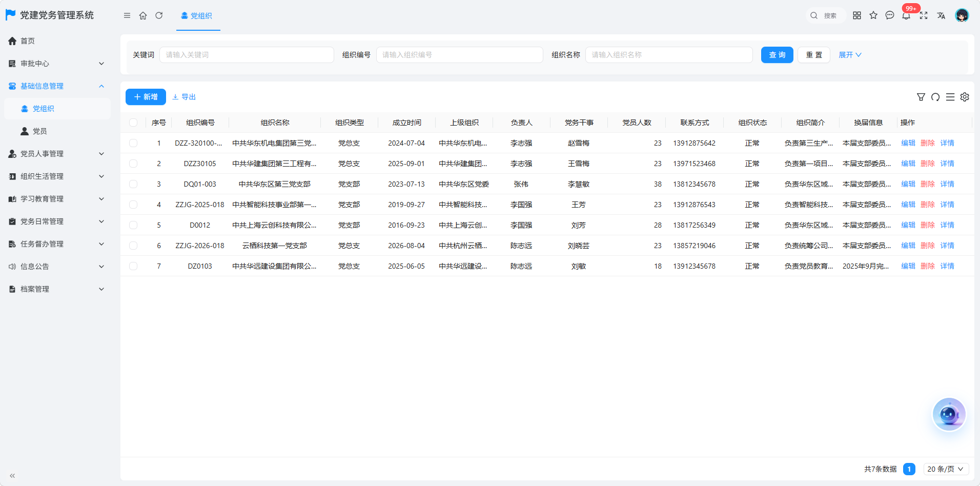
Task: Click the 查询 search button
Action: click(x=777, y=55)
